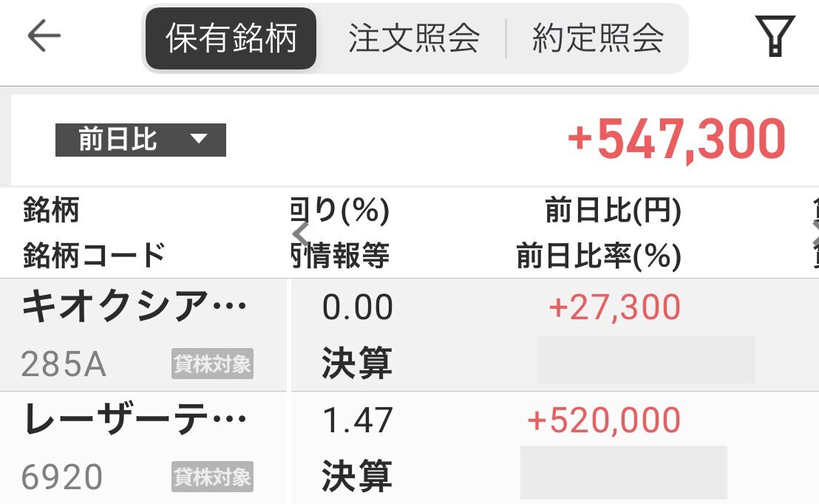This screenshot has height=504, width=819.
Task: Open 決算 info for キオクシア
Action: coord(357,363)
